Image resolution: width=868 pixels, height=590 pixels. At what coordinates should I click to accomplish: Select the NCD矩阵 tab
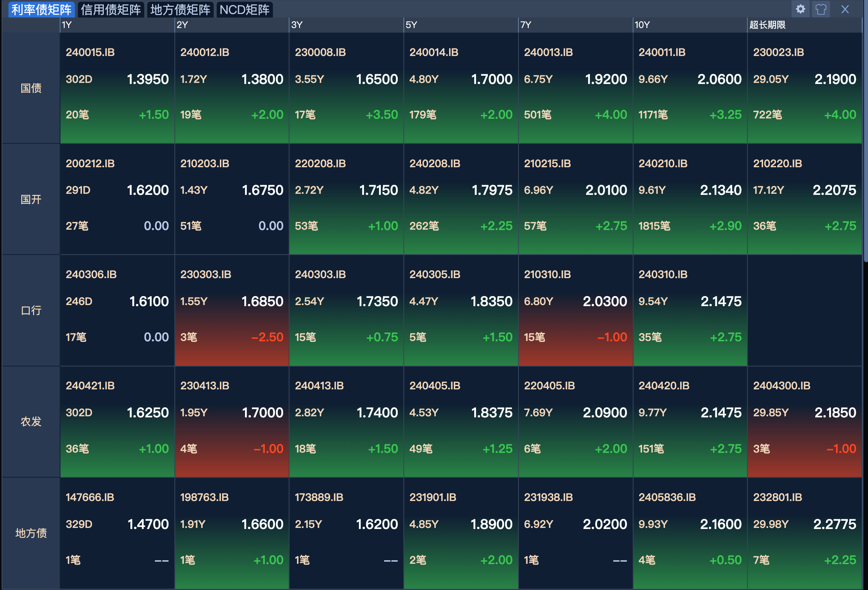244,10
